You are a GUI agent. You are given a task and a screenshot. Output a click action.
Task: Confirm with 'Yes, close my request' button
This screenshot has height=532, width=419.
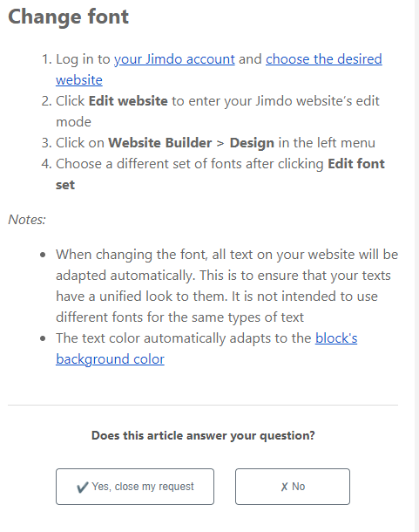(135, 487)
